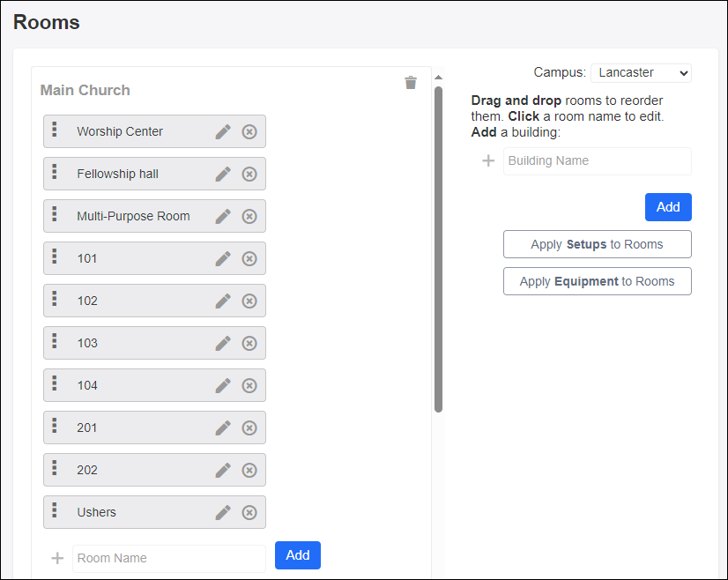Focus the Building Name input field
This screenshot has height=580, width=728.
click(x=597, y=161)
